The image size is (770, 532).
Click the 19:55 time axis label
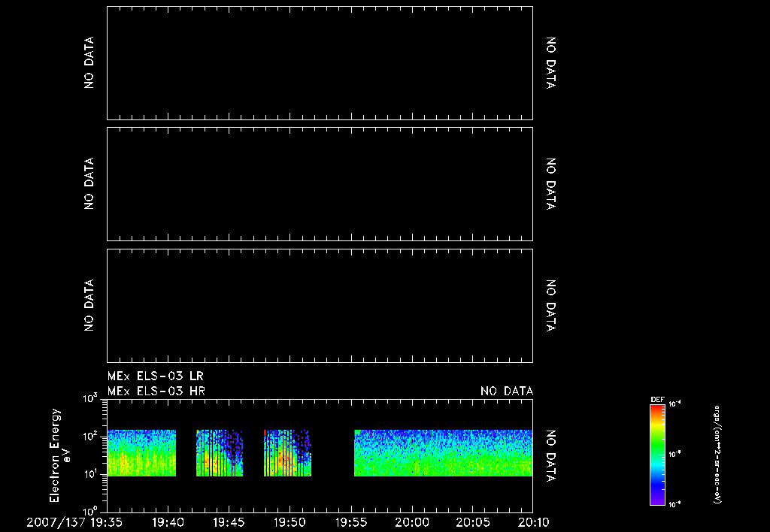coord(351,522)
